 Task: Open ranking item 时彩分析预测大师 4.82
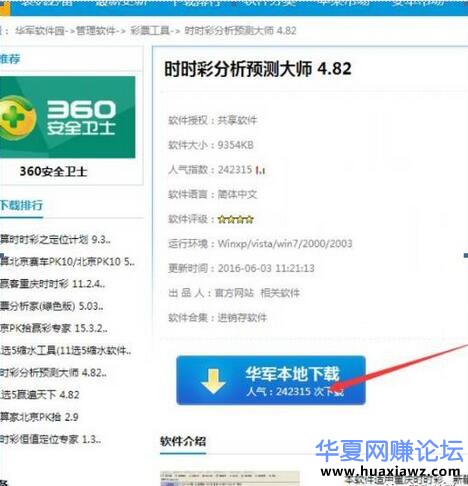[x=53, y=373]
